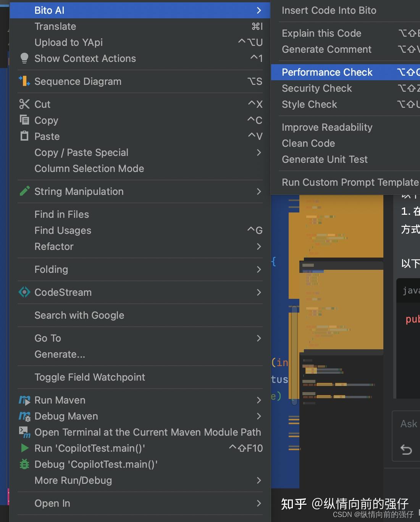Viewport: 420px width, 522px height.
Task: Toggle Field Watchpoint menu entry
Action: click(x=90, y=377)
